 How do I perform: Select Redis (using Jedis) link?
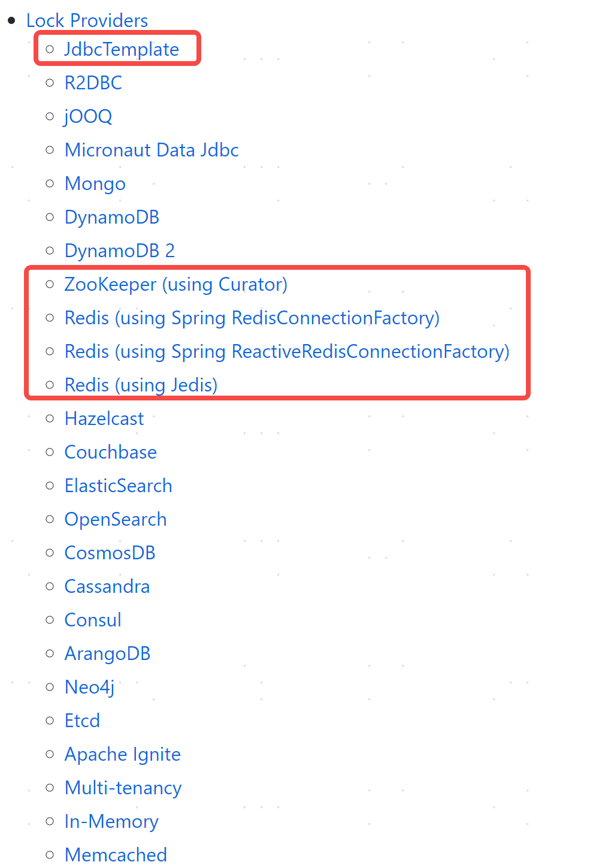click(x=140, y=385)
